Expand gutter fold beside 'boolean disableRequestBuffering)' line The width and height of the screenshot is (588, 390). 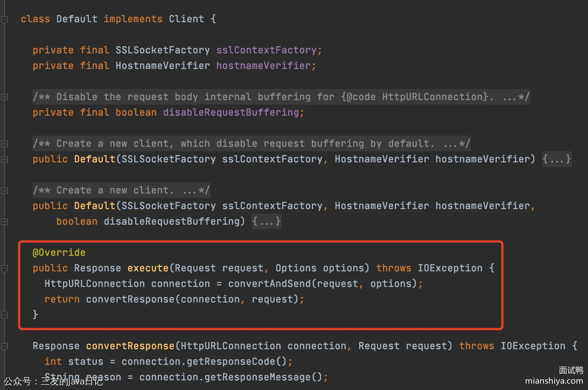(x=4, y=222)
